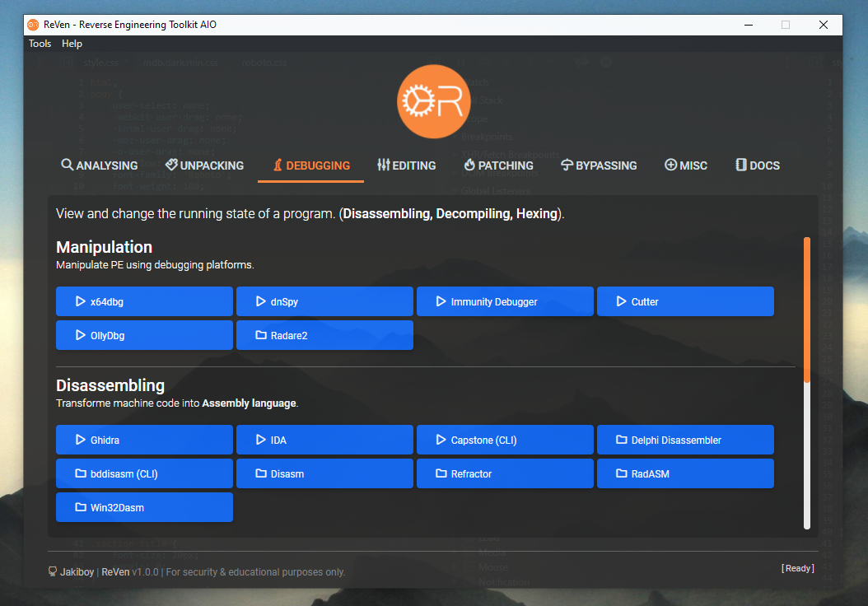This screenshot has height=606, width=868.
Task: Switch to the Misc tab
Action: click(686, 165)
